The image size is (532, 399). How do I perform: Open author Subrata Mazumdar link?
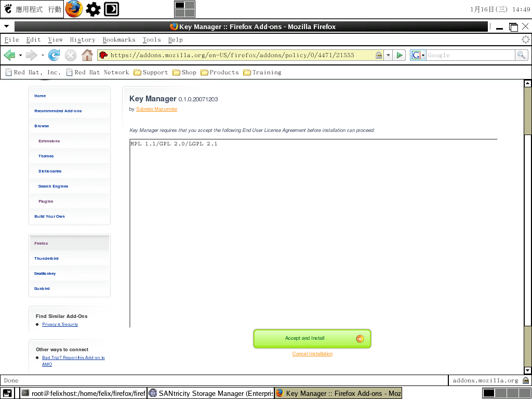(x=156, y=109)
